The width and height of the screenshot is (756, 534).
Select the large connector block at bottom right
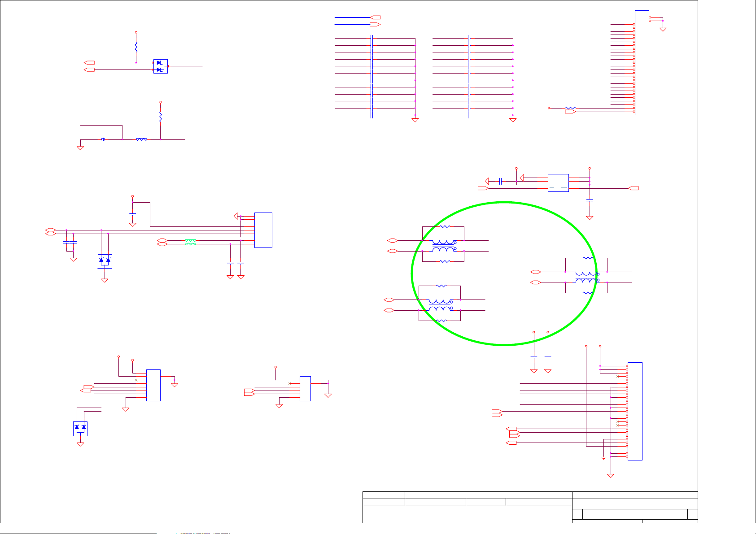click(635, 411)
